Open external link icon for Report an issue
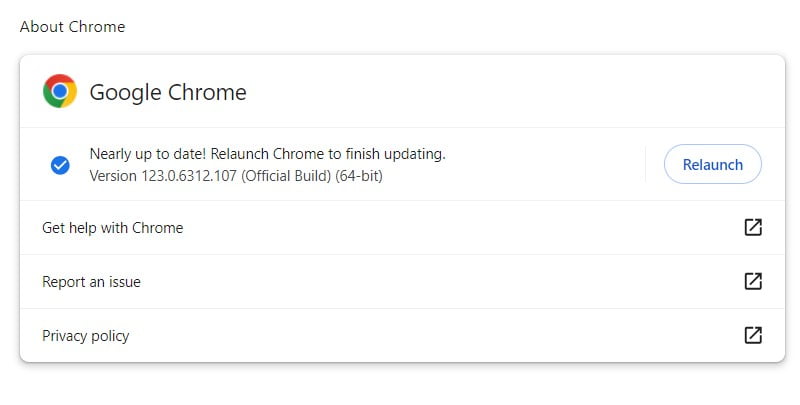This screenshot has width=800, height=405. coord(753,281)
